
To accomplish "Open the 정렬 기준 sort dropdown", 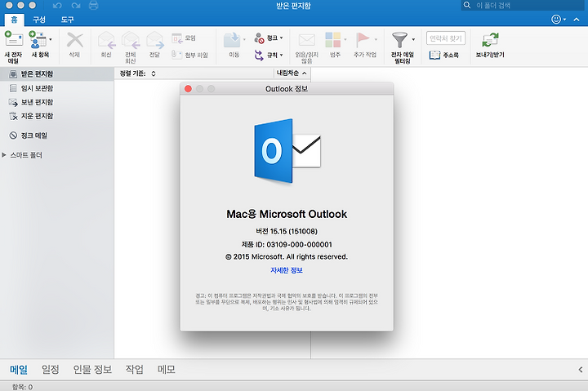I will (138, 73).
